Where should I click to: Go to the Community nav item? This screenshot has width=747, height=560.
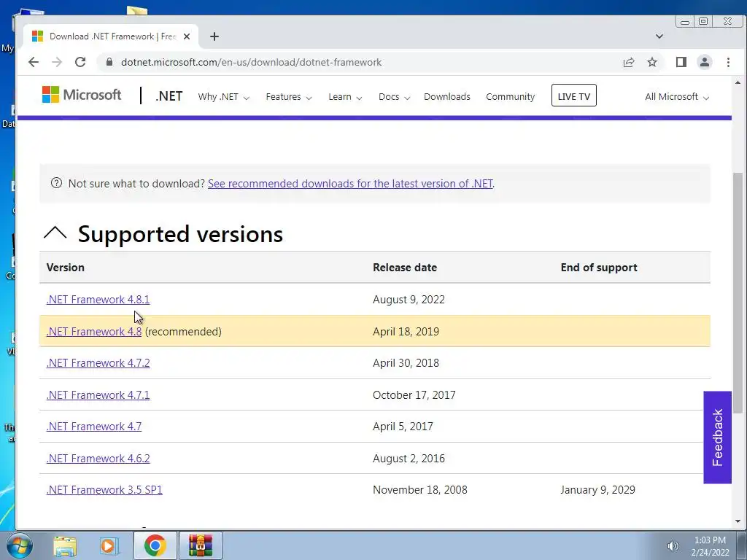coord(510,97)
